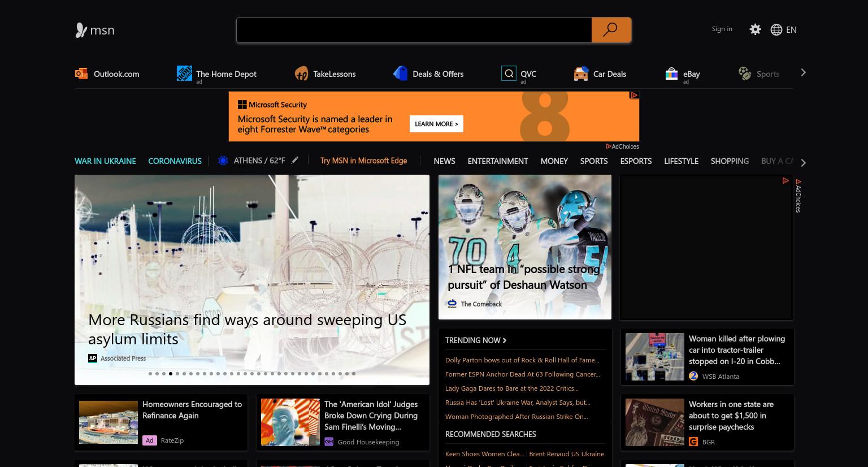868x467 pixels.
Task: Open Homeowners Encouraged to Refinance ad
Action: pyautogui.click(x=192, y=410)
